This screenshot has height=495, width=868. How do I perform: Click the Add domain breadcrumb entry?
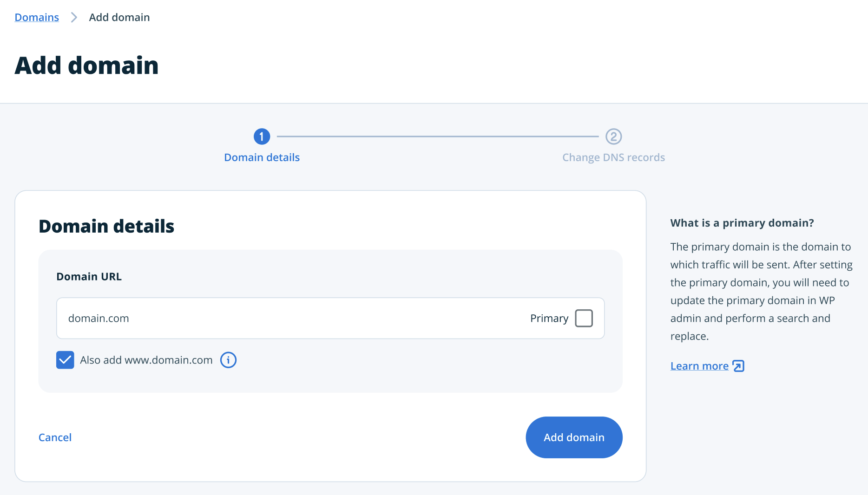[x=119, y=17]
